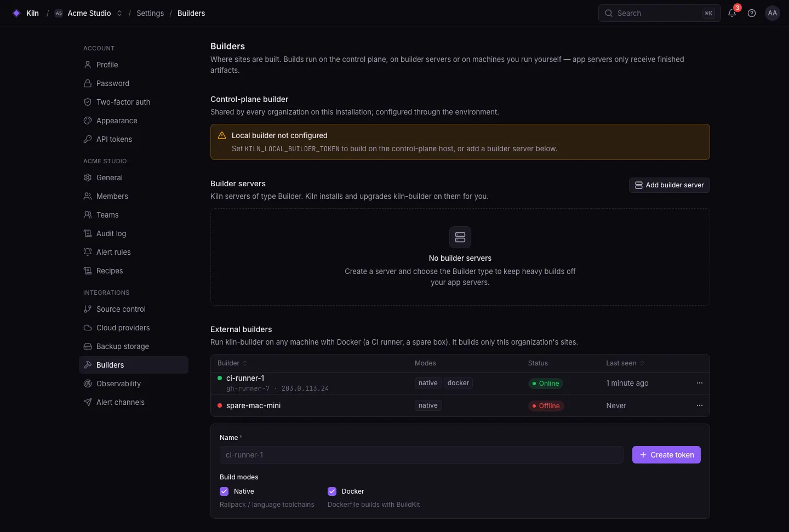Screen dimensions: 789x532
Task: Click the Password lock icon in sidebar
Action: coord(88,83)
